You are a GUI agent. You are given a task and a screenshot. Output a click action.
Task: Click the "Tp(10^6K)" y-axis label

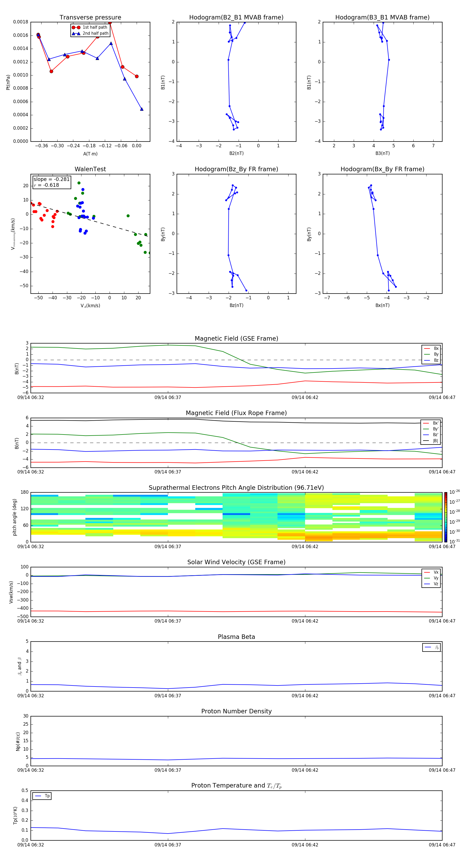(15, 815)
